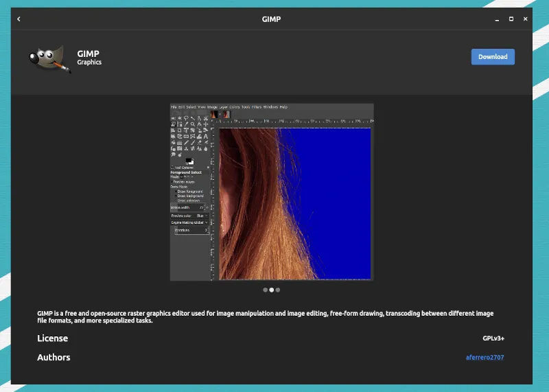549x392 pixels.
Task: Open the Colors menu in the screenshot
Action: pyautogui.click(x=235, y=107)
